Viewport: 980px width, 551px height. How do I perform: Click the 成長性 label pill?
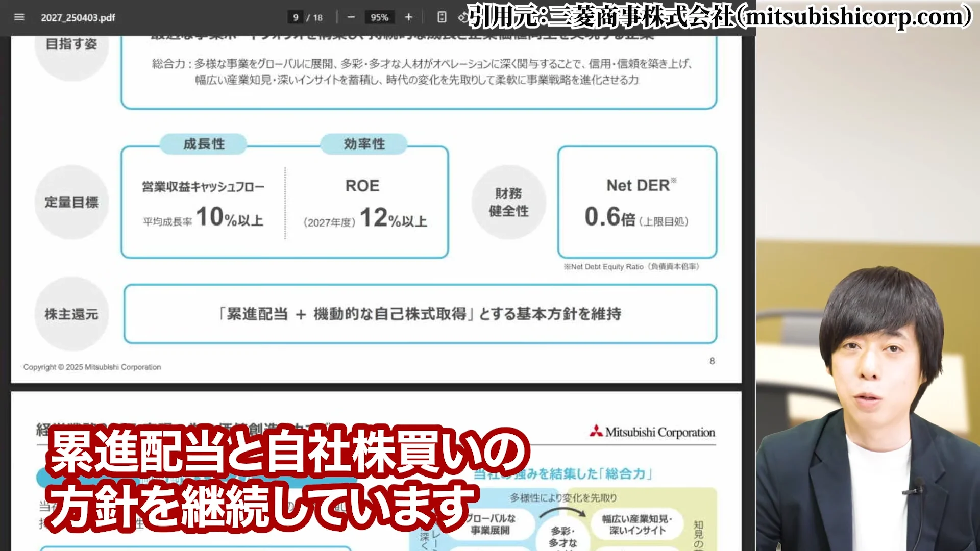point(204,144)
